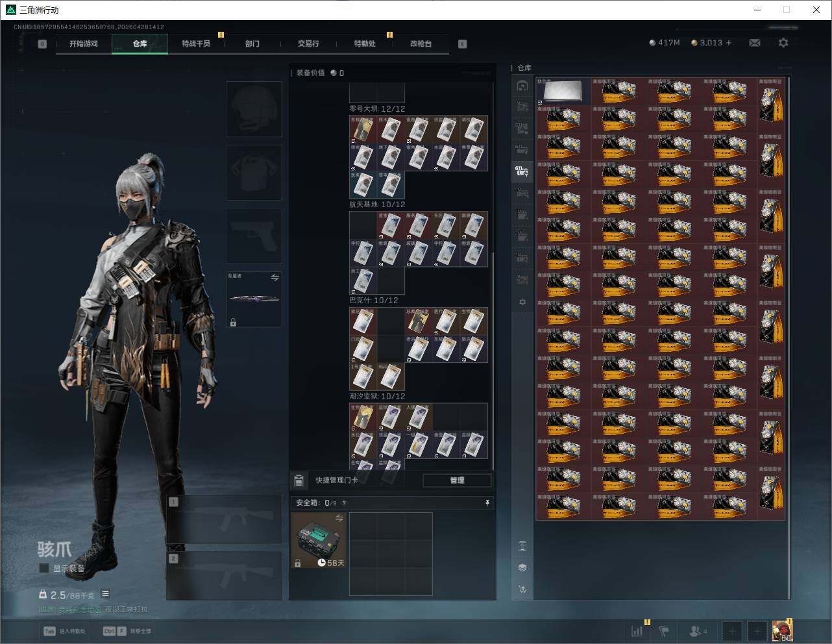This screenshot has width=832, height=644.
Task: Click the swap arrows on safe box
Action: click(339, 518)
